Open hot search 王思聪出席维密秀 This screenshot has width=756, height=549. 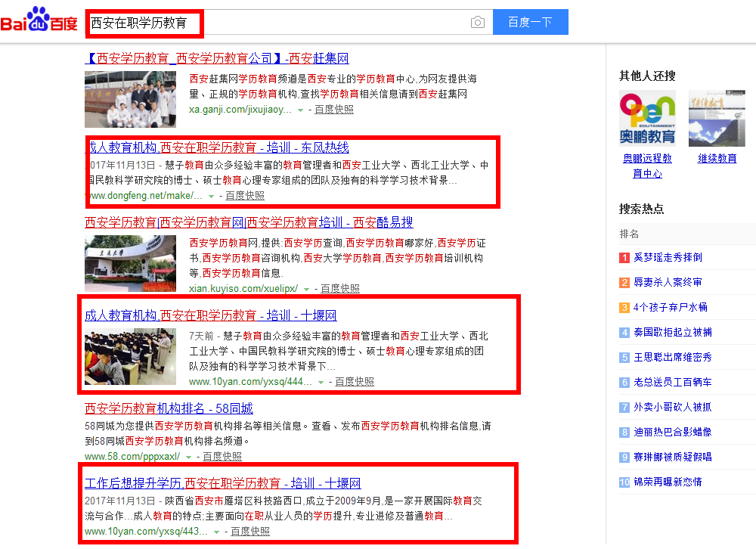673,358
